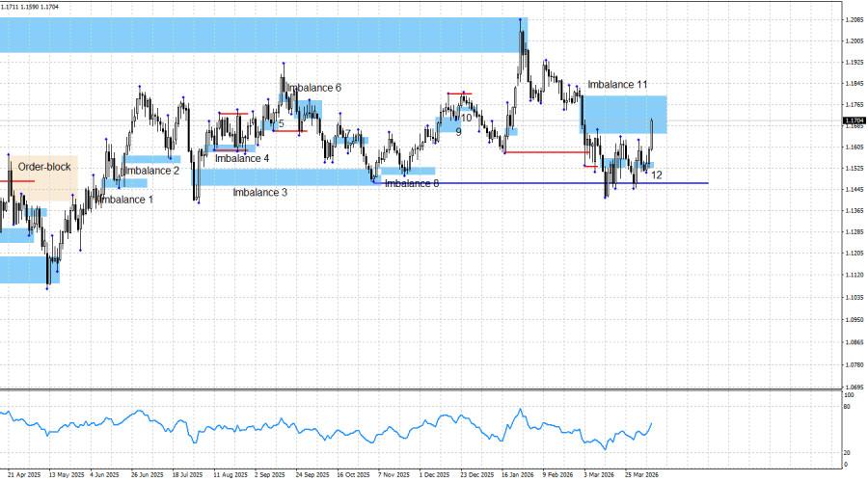Image resolution: width=868 pixels, height=482 pixels.
Task: Click the Imbalance 3 text label
Action: coord(259,192)
